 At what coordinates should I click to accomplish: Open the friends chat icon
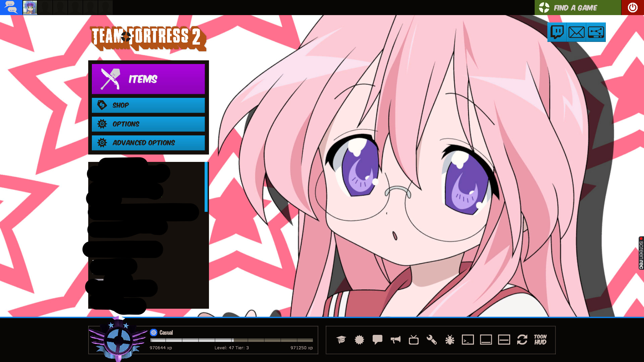(x=11, y=7)
